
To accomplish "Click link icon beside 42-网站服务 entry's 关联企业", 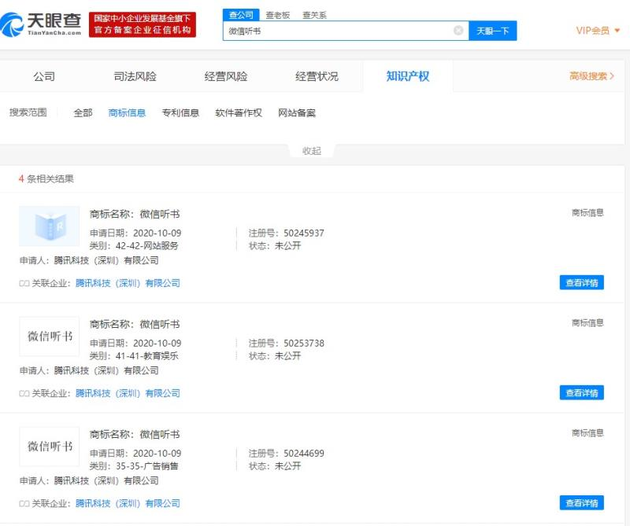I will [24, 283].
